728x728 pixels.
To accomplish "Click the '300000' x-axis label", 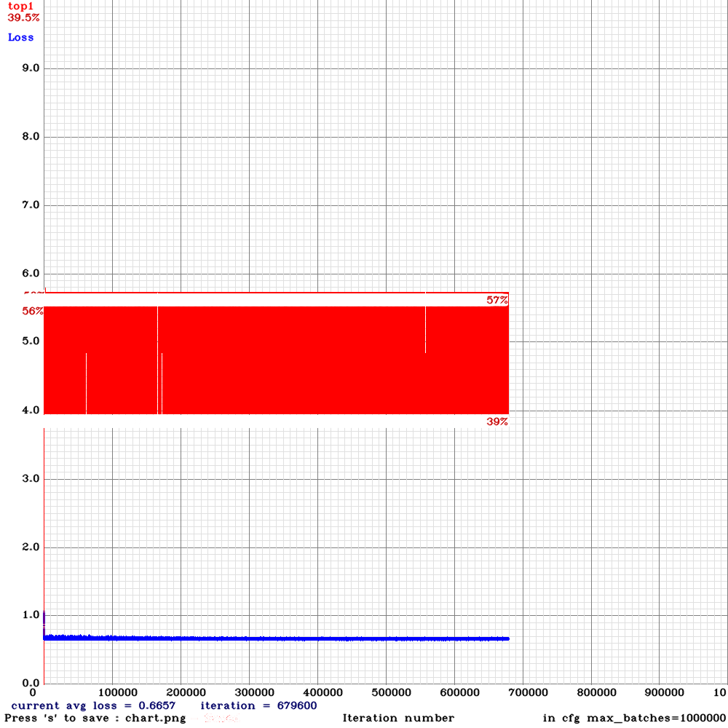I will (254, 693).
